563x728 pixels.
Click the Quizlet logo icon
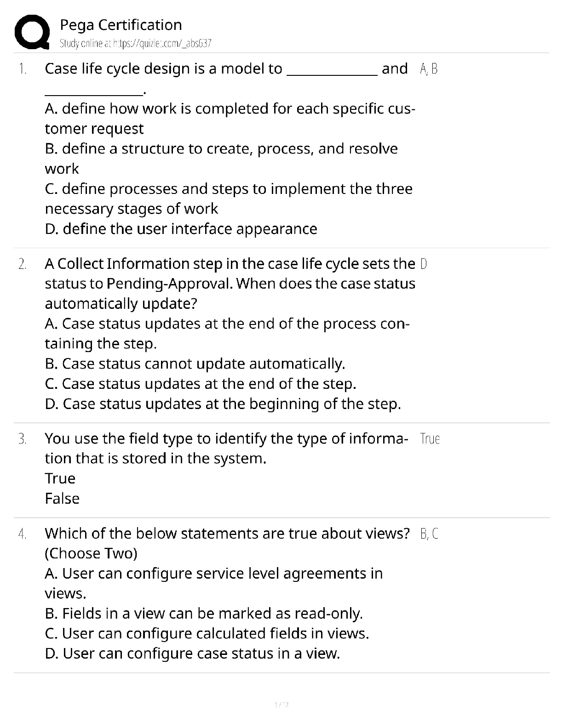click(32, 32)
